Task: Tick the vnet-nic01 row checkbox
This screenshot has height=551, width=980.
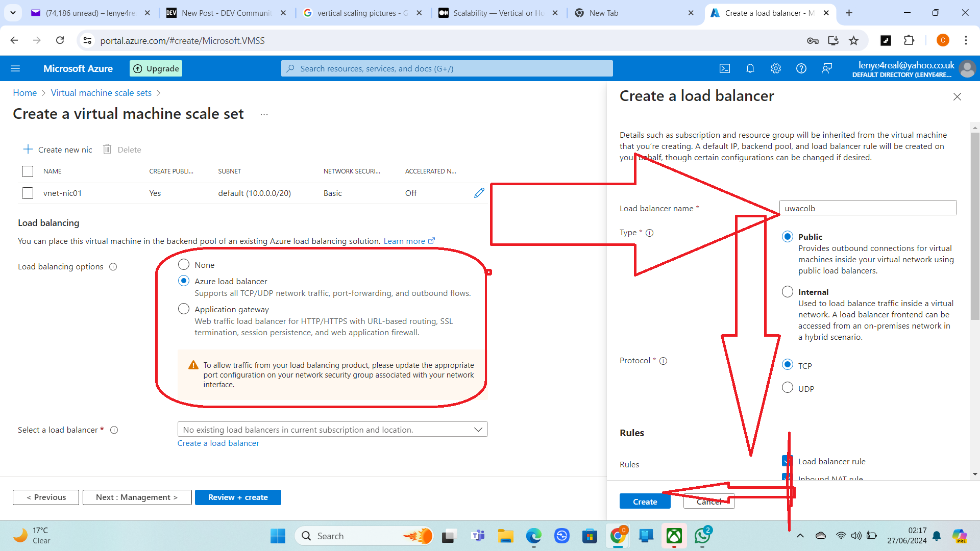Action: 28,193
